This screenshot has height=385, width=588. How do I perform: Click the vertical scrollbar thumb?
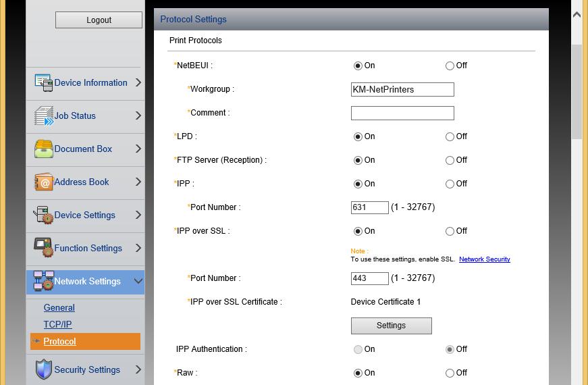[577, 92]
